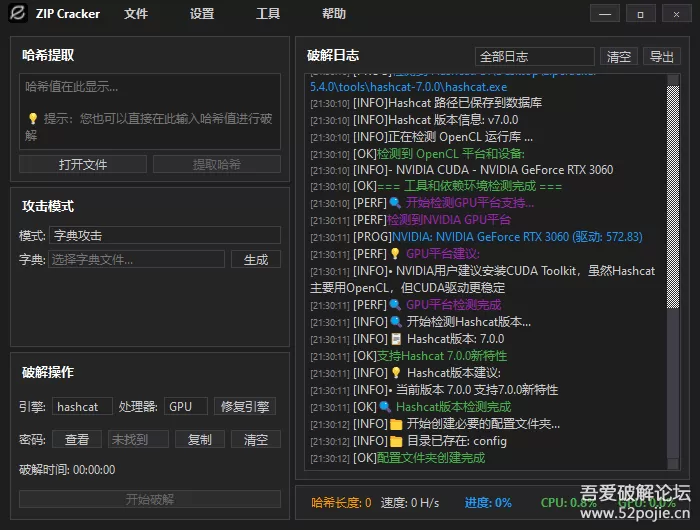Screen dimensions: 700x530
Task: Click the PROG log line with 驱动: 572.83
Action: [476, 237]
